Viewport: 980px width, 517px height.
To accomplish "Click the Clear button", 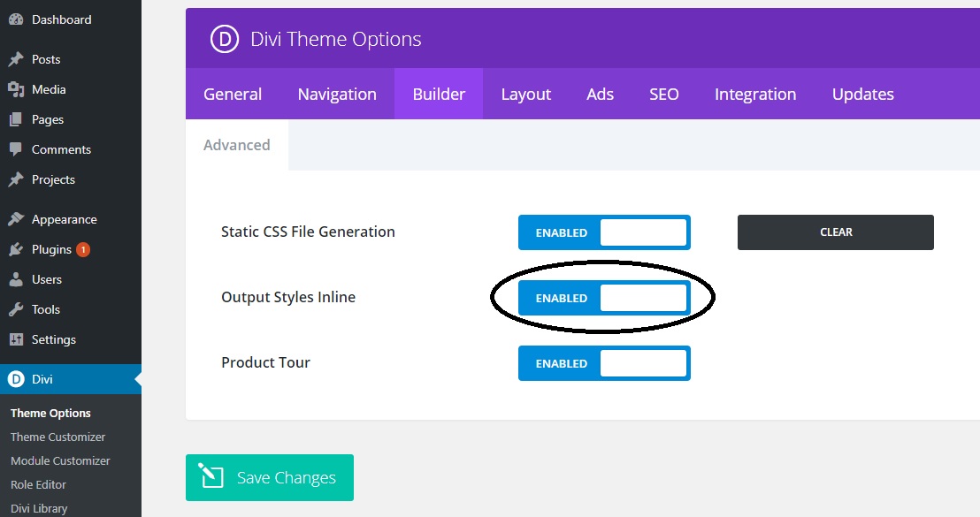I will pos(835,232).
